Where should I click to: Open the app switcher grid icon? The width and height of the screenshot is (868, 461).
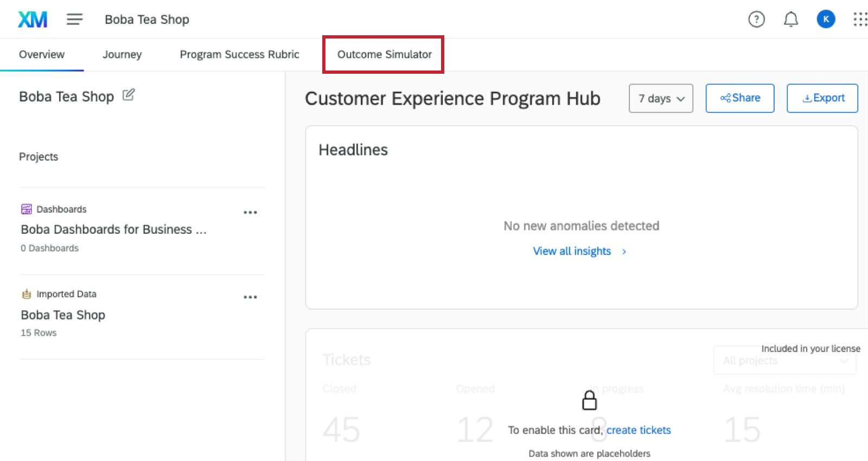tap(860, 20)
